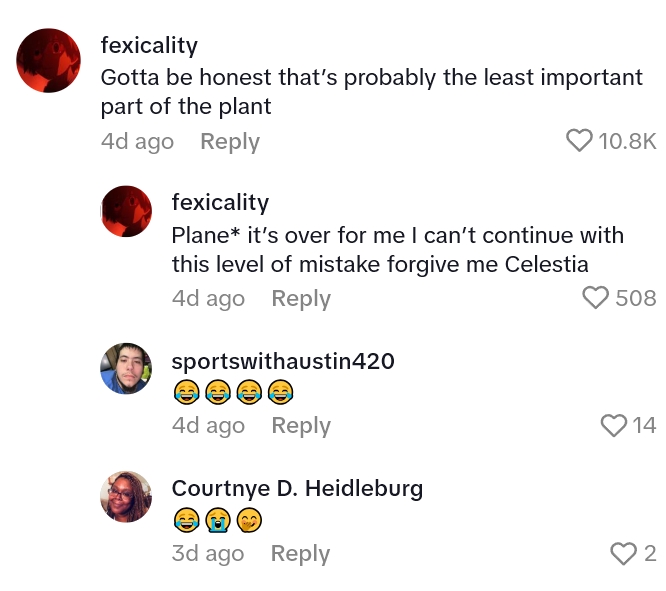Screen dimensions: 666x591
Task: Open sportswithaustin420 username link
Action: [283, 361]
